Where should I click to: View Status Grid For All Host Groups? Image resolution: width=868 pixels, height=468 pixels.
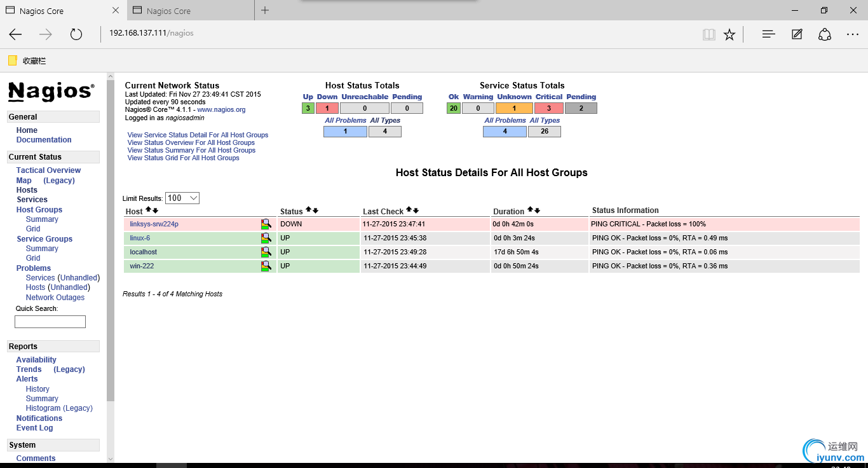point(184,158)
